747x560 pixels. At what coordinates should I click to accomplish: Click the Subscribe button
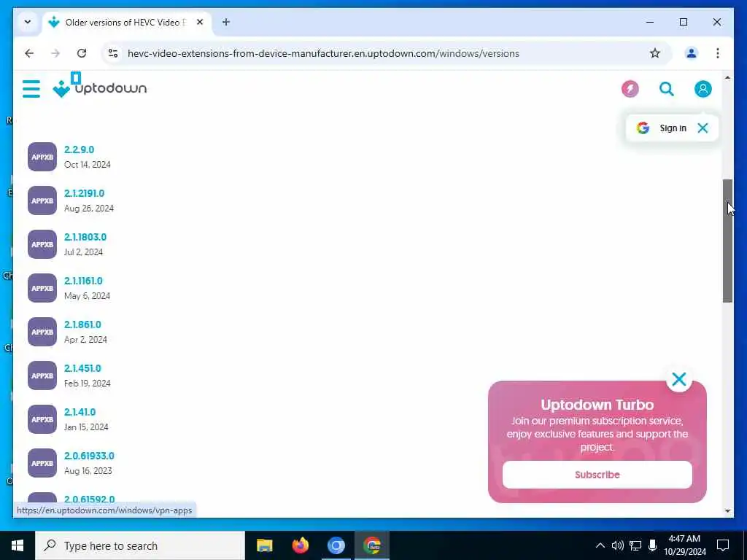(597, 474)
